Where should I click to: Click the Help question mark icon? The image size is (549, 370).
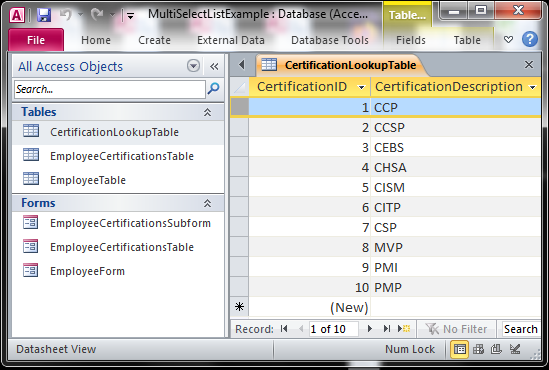[530, 39]
